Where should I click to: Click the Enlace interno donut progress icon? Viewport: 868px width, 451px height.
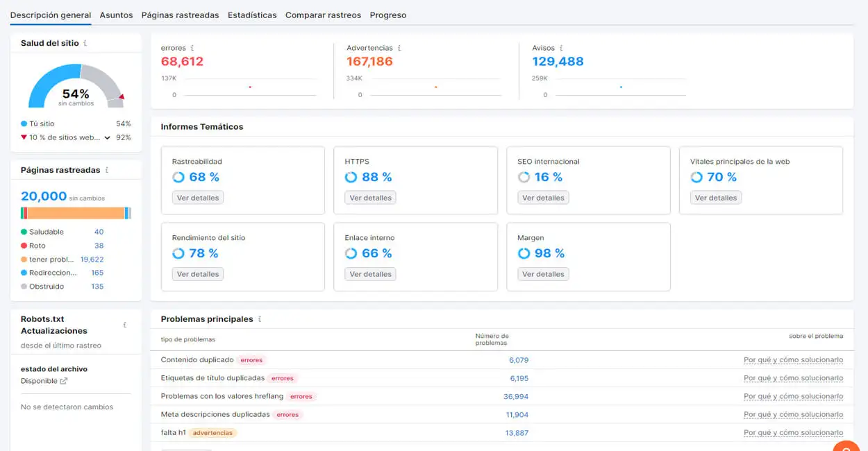[351, 253]
